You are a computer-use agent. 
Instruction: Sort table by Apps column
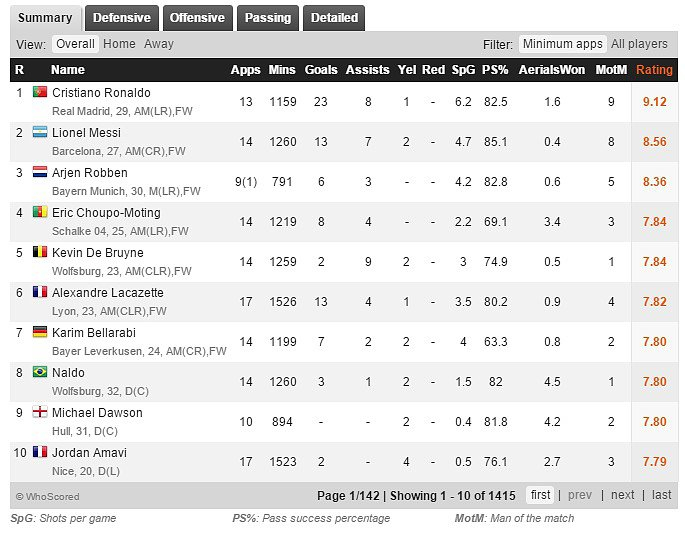tap(246, 70)
